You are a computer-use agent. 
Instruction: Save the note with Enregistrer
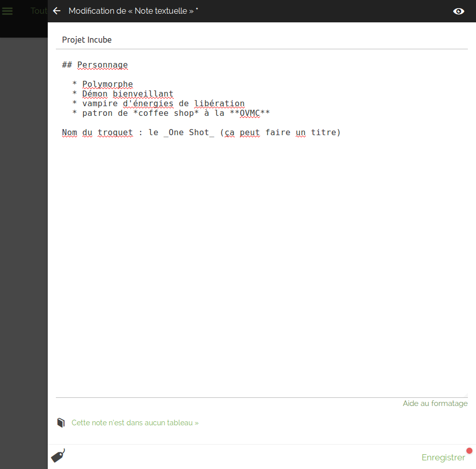click(443, 457)
